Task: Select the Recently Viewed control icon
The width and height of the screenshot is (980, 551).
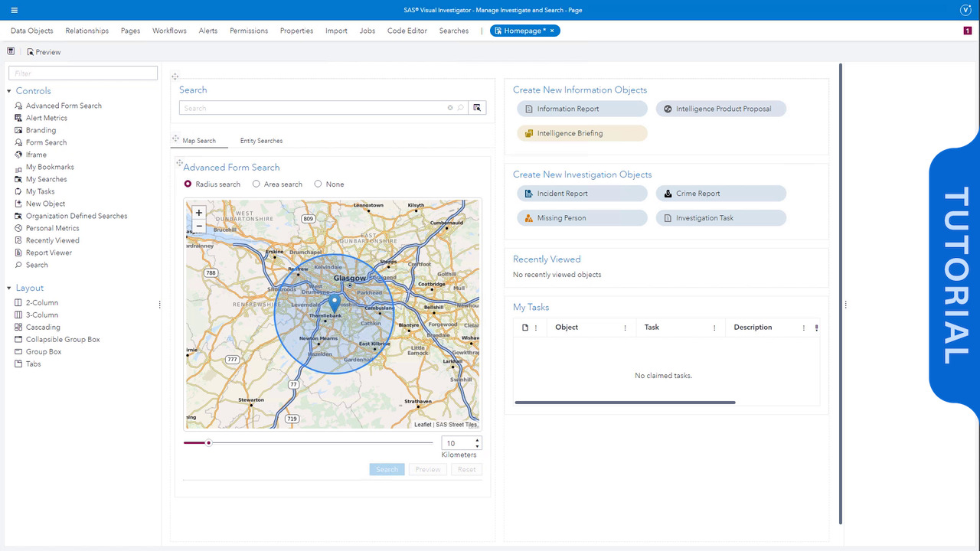Action: [19, 240]
